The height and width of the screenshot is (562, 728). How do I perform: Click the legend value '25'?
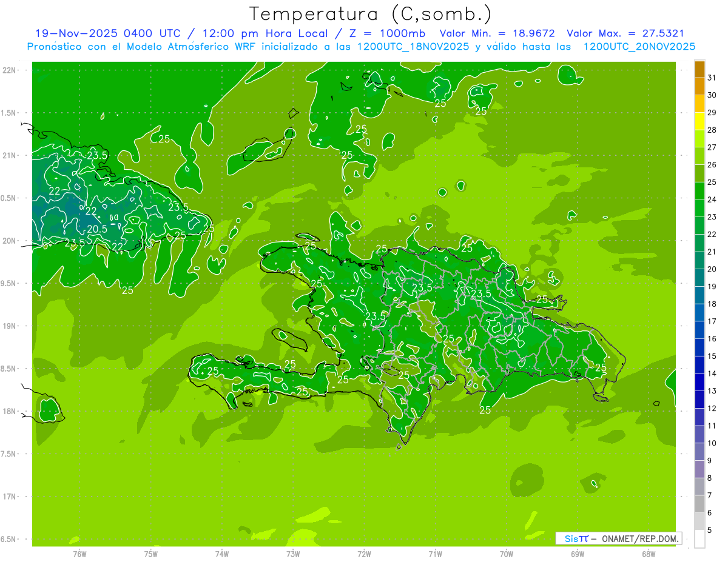[712, 182]
